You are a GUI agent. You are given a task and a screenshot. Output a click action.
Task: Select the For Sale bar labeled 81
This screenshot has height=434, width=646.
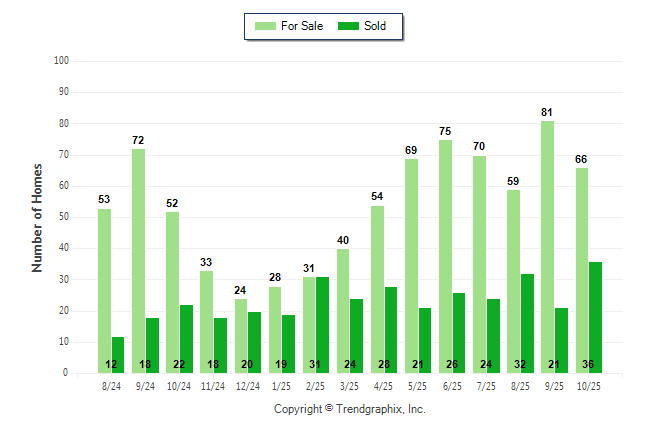pyautogui.click(x=547, y=246)
